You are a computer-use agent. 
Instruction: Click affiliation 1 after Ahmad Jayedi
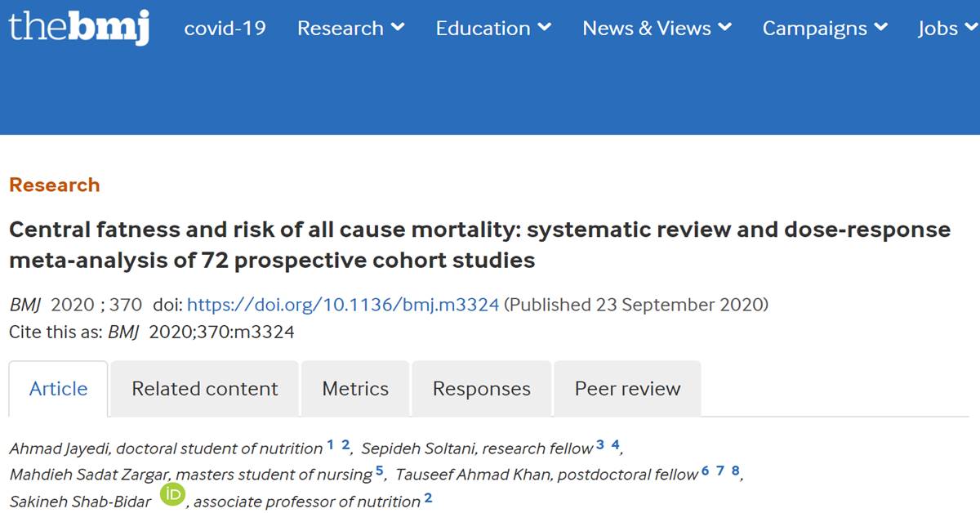331,445
